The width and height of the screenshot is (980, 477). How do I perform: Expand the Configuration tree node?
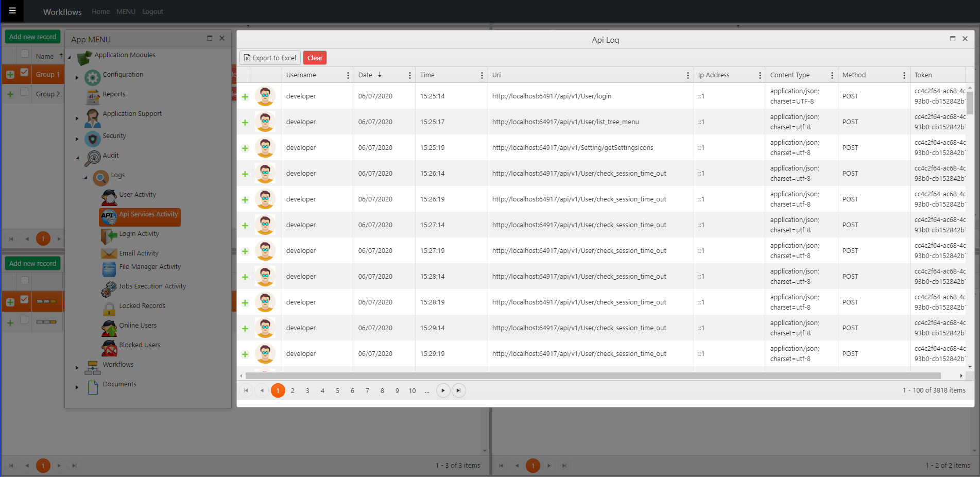[77, 78]
